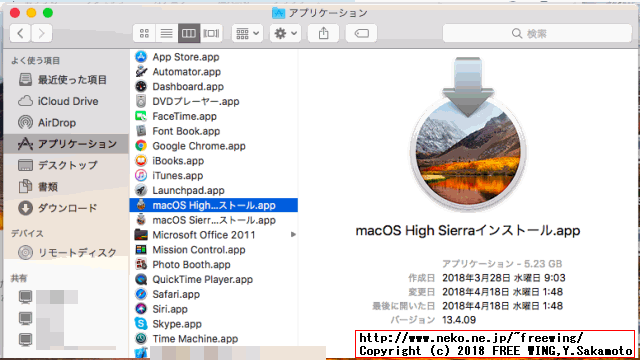The width and height of the screenshot is (640, 360).
Task: Select the Time Machine.app file name
Action: click(x=195, y=339)
